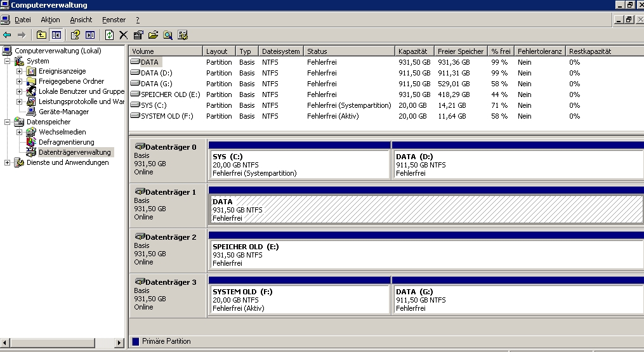Expand Dienste und Anwendungen node
This screenshot has height=352, width=644.
[7, 162]
